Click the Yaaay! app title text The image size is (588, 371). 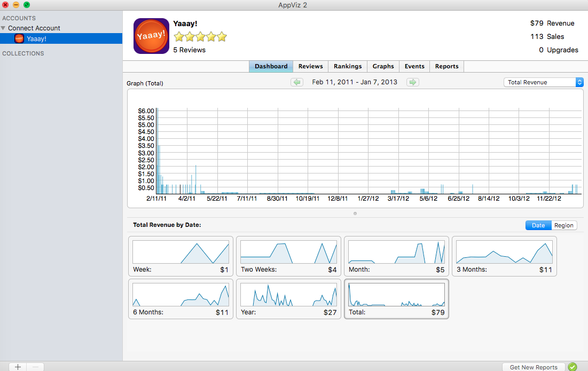pos(185,23)
